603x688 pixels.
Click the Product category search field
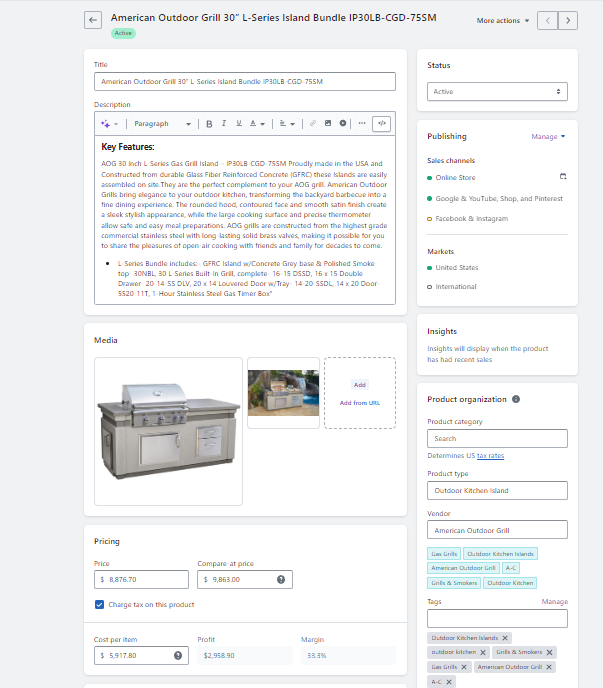point(497,439)
